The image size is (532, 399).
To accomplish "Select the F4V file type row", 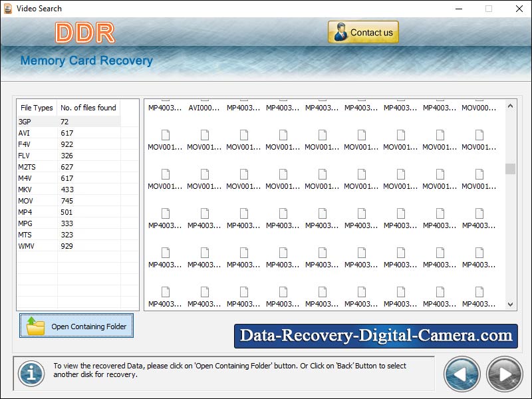I will click(69, 144).
